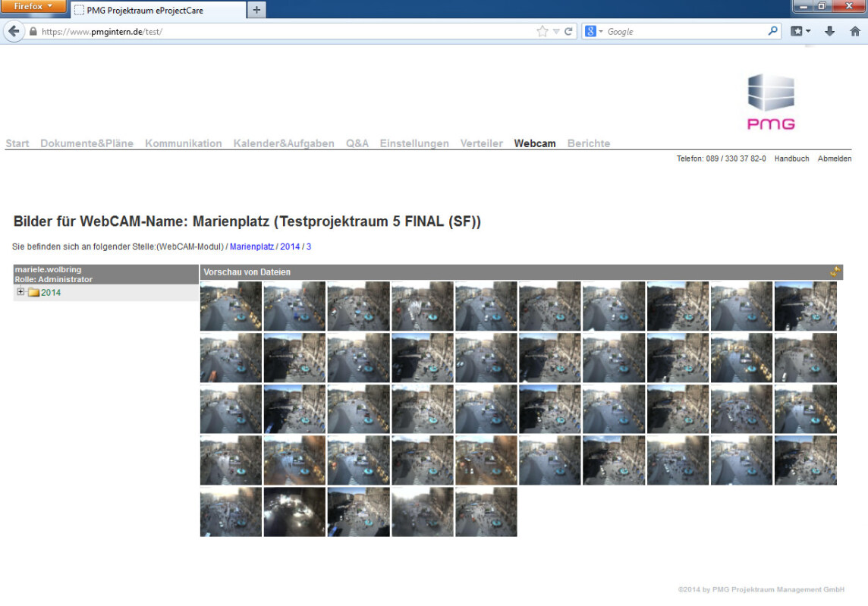Click the mariele.wolbring username text
Image resolution: width=868 pixels, height=606 pixels.
[x=48, y=269]
